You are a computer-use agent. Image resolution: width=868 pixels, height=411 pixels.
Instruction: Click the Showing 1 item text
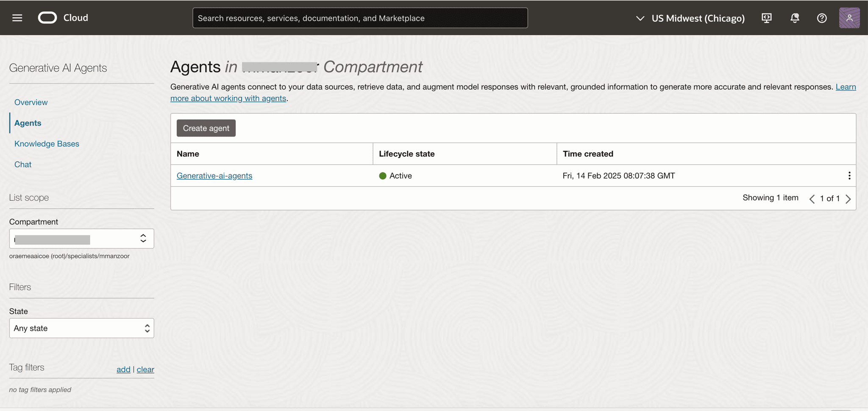(771, 198)
